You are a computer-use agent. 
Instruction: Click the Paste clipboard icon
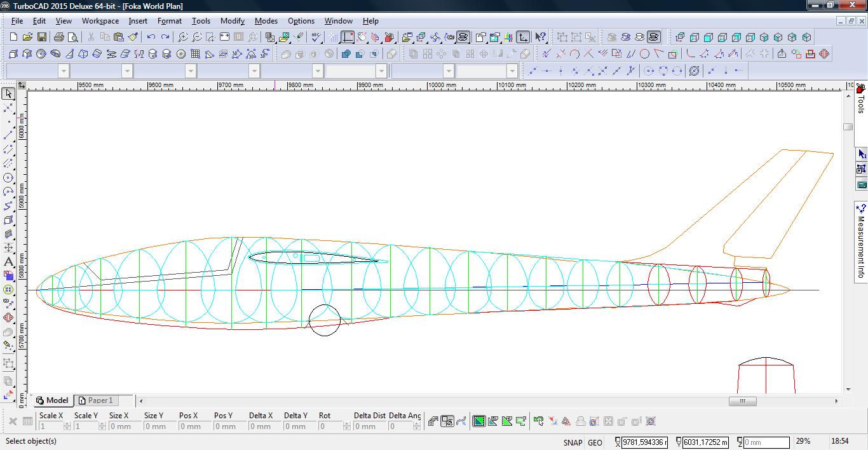pos(119,37)
